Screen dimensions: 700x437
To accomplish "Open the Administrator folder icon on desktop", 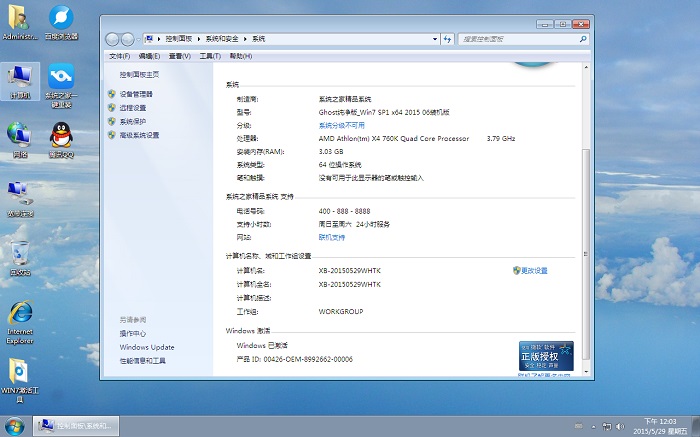I will point(20,19).
